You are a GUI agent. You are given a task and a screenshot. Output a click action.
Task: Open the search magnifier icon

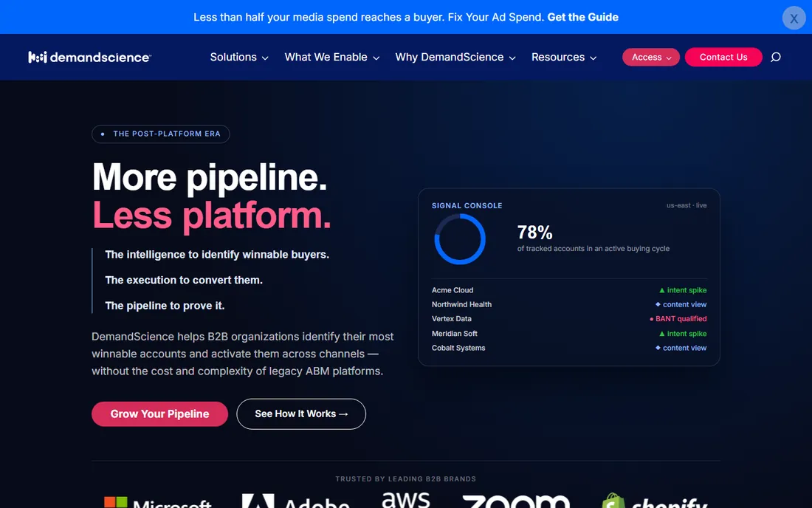tap(775, 57)
